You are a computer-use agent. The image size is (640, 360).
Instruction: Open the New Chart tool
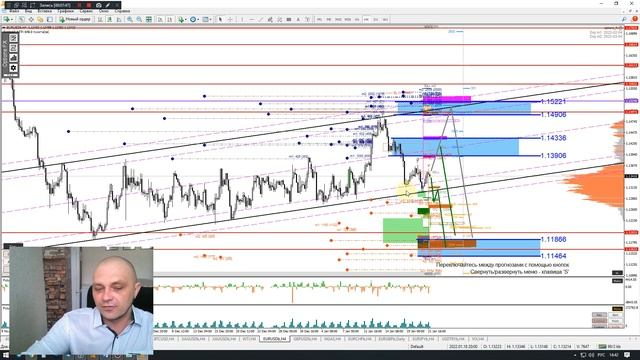[7, 19]
